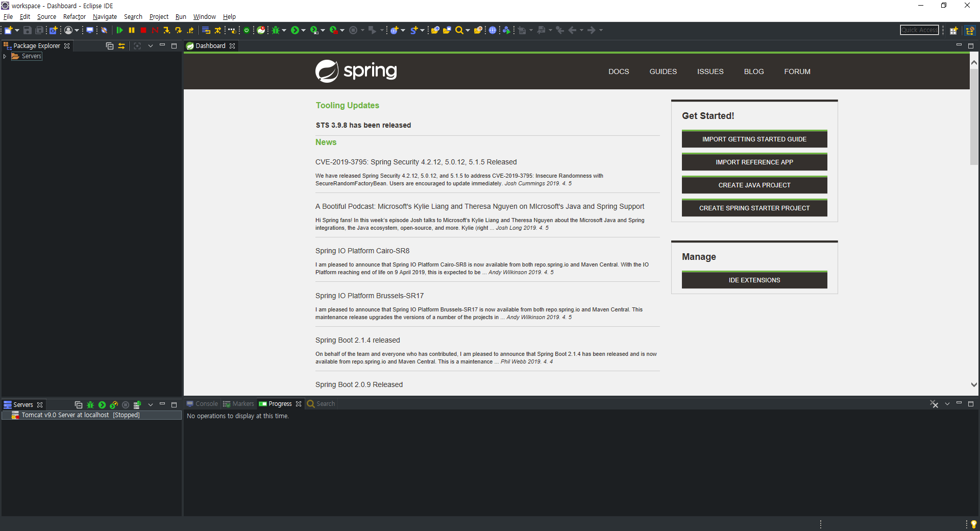Toggle the Java perspective button at top right

970,30
